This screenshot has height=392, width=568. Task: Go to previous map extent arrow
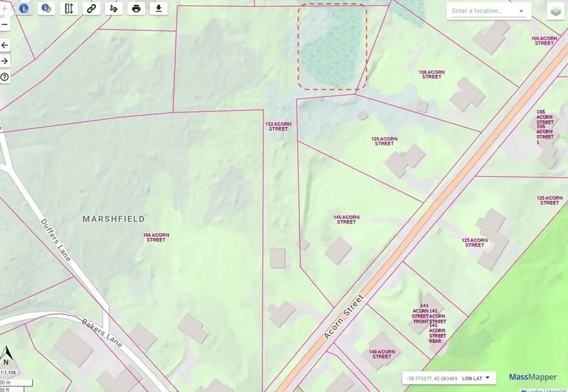coord(5,45)
